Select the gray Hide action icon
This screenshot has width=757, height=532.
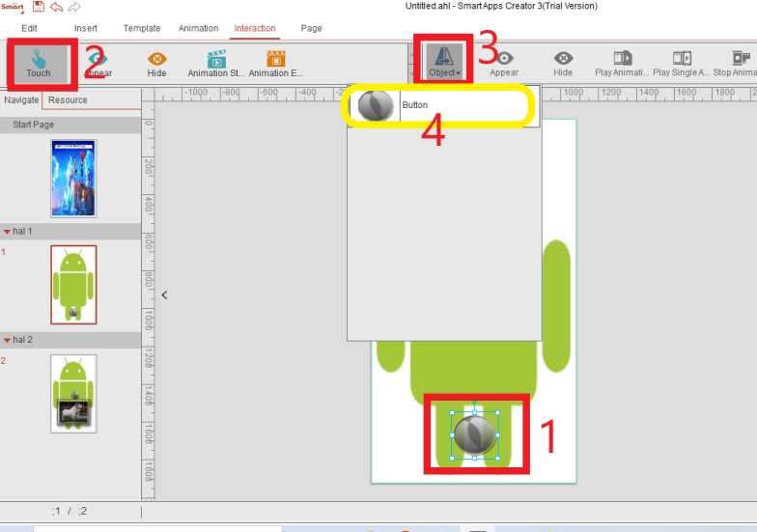563,65
